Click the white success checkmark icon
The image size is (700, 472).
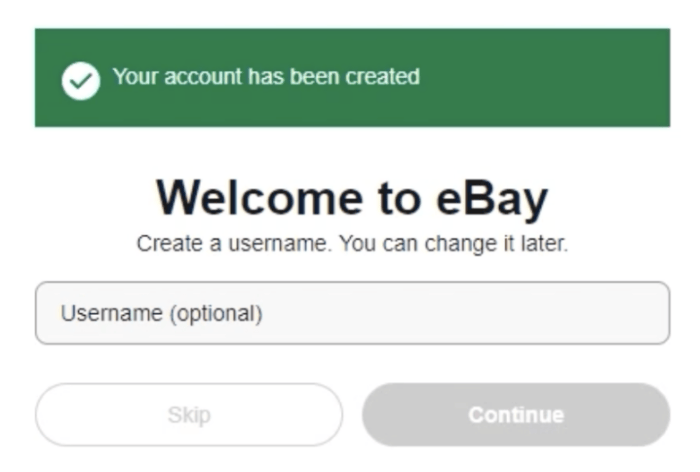(81, 79)
